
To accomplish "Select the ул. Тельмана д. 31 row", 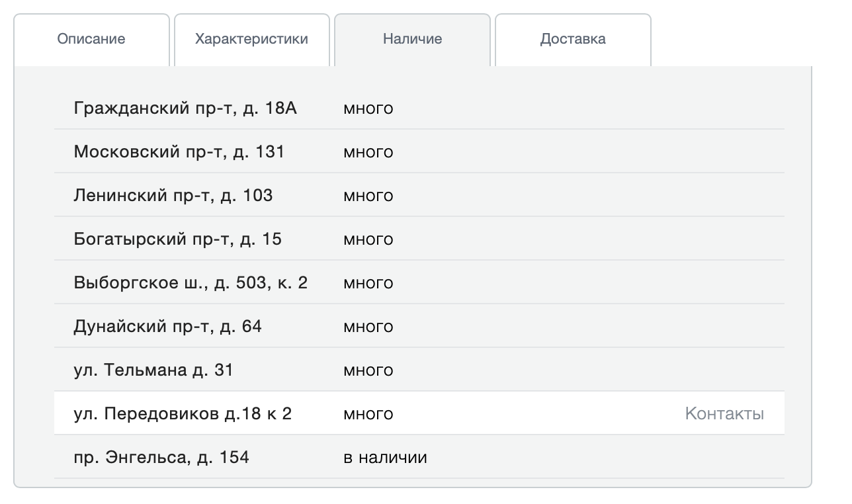I will click(153, 370).
